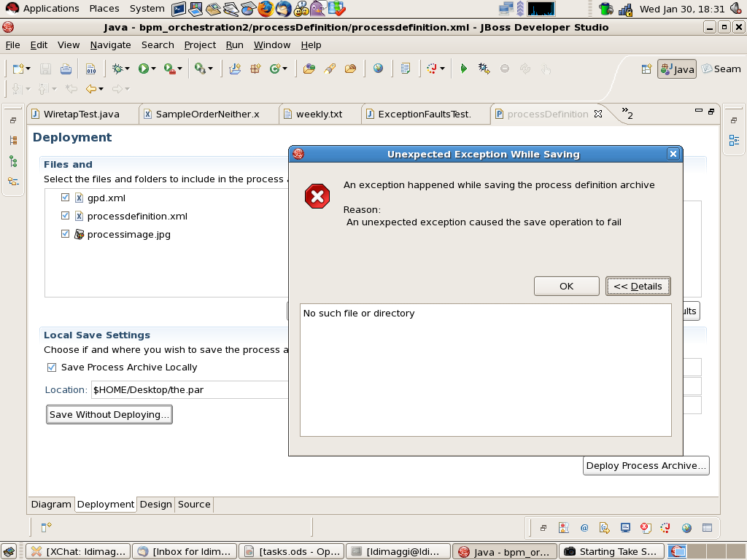Open the Project menu
This screenshot has width=747, height=560.
(200, 44)
